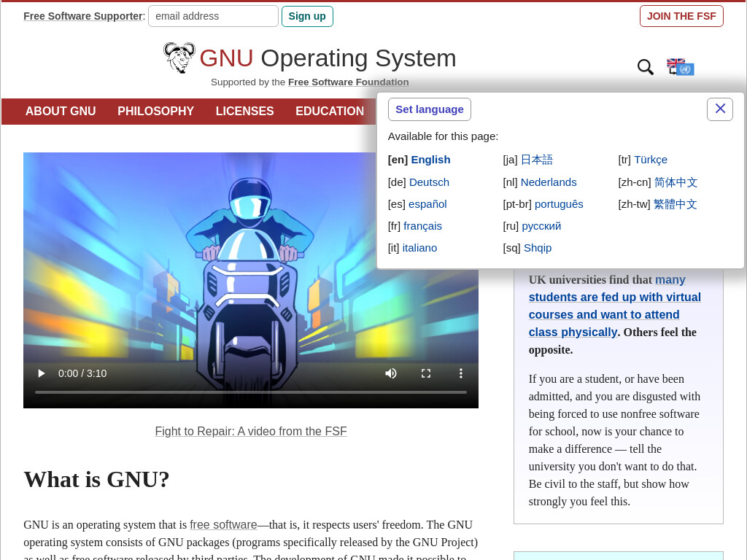Select Nederlands language link
747x560 pixels.
(549, 182)
